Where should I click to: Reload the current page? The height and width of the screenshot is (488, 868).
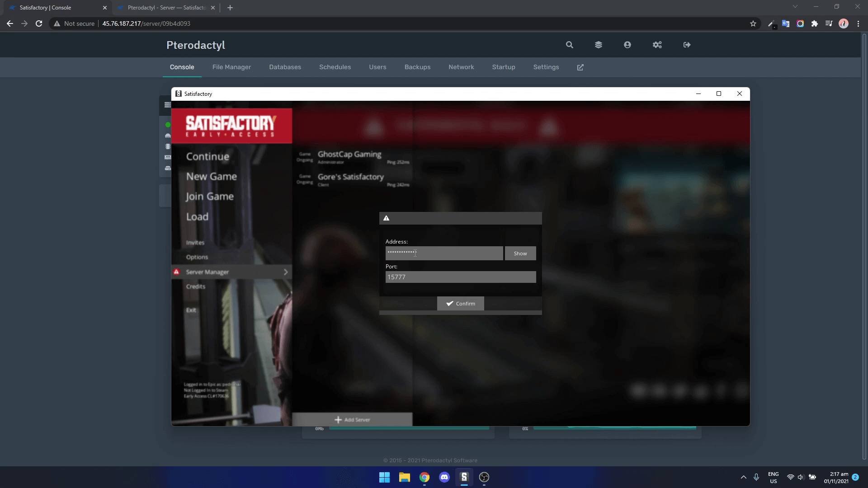(39, 23)
